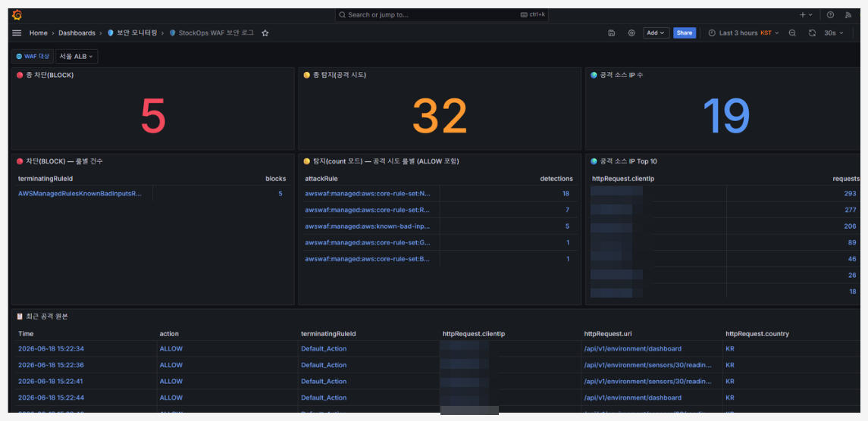Open the 총 탐지(공격 시도) panel title
This screenshot has width=868, height=421.
tap(340, 75)
